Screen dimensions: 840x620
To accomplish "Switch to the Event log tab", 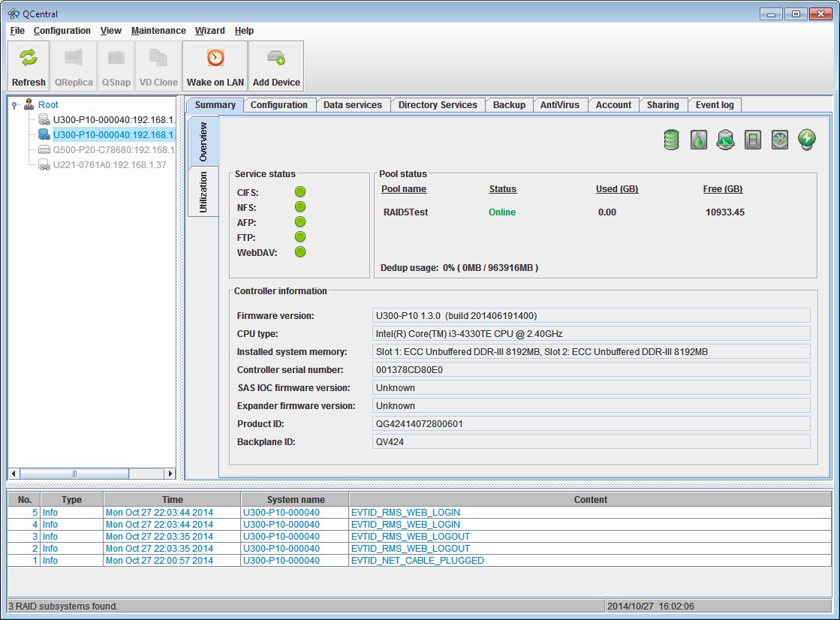I will [x=714, y=105].
